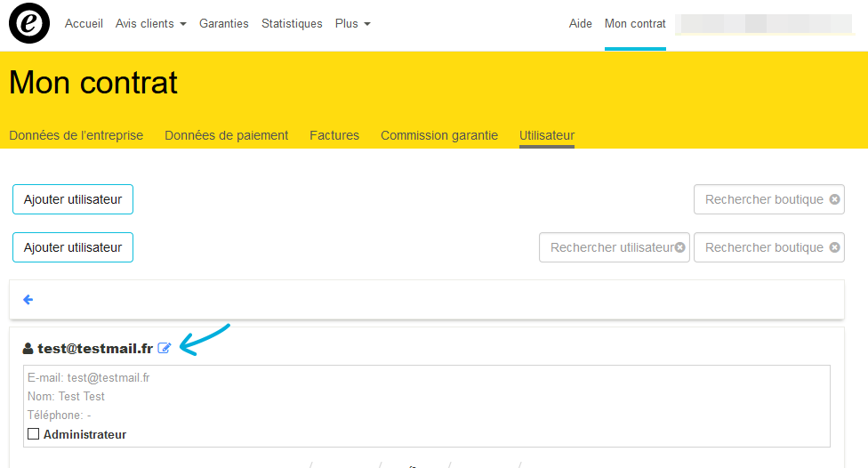Click the Trusted Shops e logo
This screenshot has height=468, width=868.
[x=29, y=23]
